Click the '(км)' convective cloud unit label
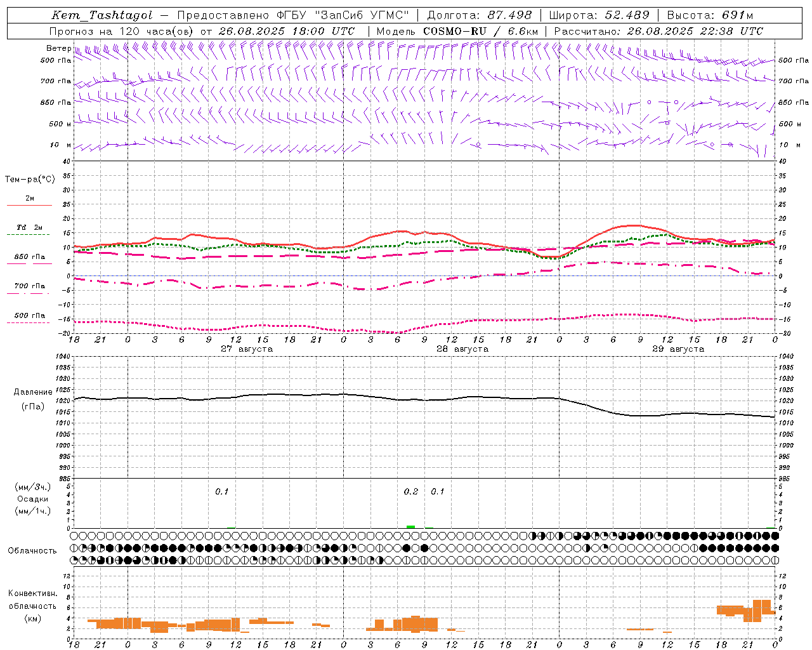 coord(33,618)
